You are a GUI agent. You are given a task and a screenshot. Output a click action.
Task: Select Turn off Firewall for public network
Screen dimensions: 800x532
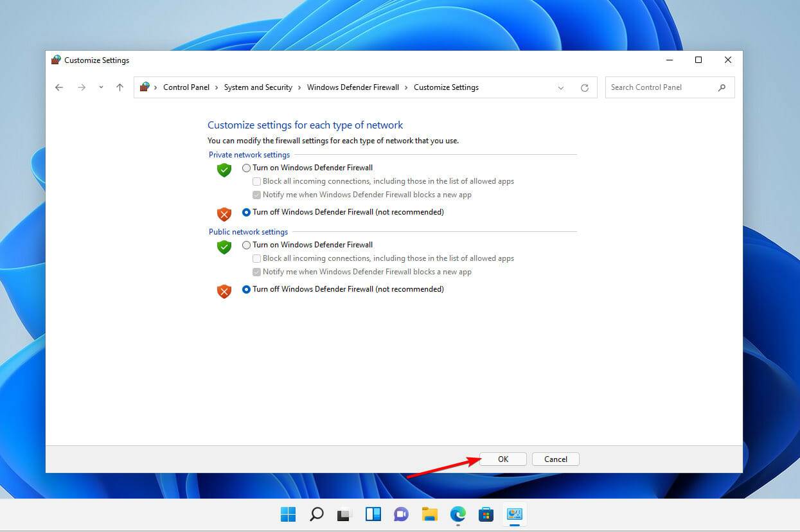tap(246, 289)
